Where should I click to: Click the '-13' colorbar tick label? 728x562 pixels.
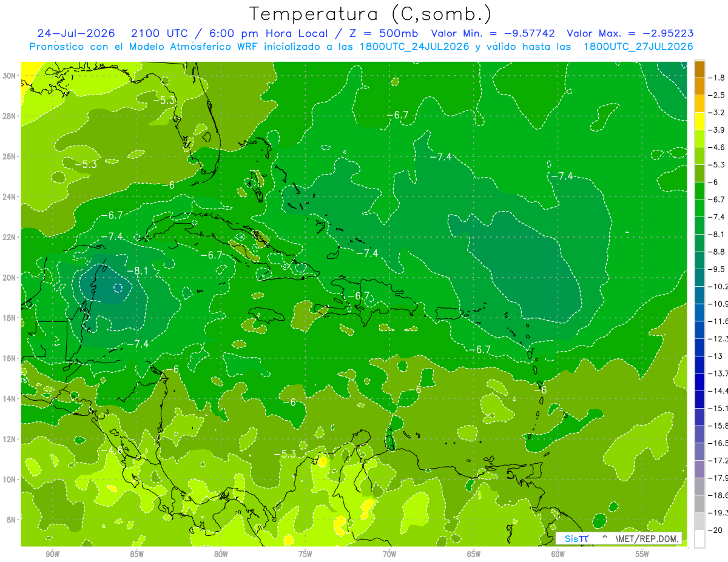pyautogui.click(x=716, y=356)
